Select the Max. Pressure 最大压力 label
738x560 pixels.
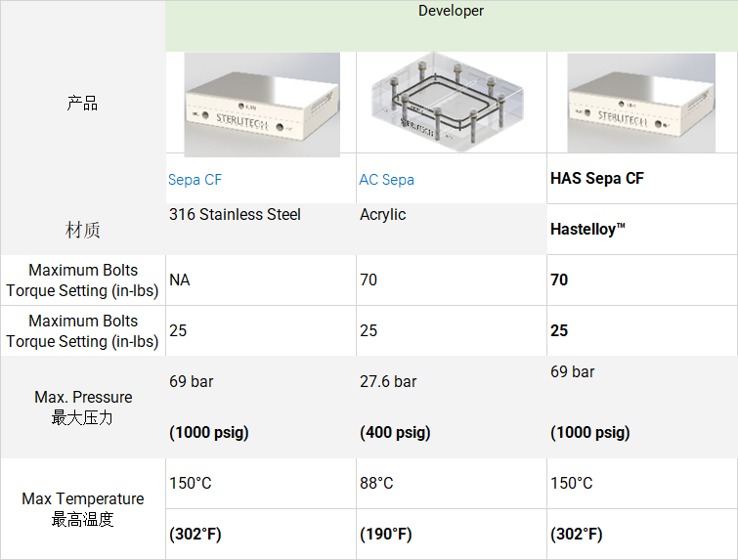click(83, 408)
